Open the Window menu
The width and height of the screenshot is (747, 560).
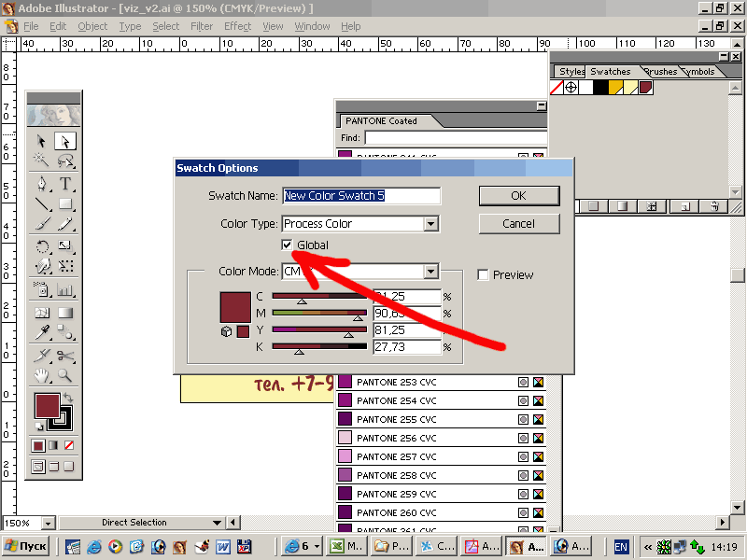click(x=312, y=26)
